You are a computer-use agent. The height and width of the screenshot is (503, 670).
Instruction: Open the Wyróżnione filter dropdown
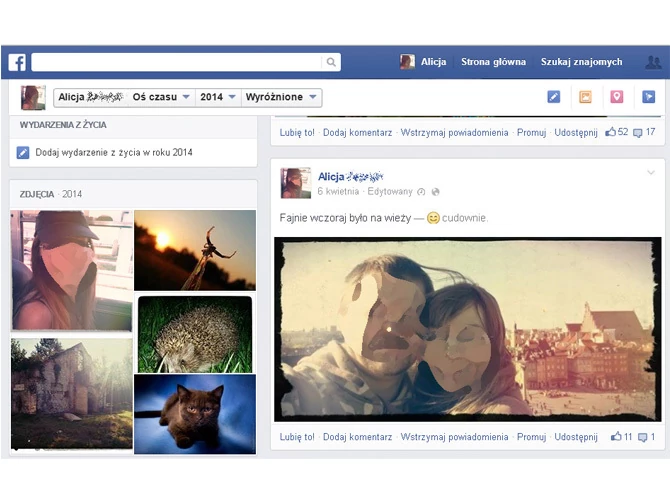(281, 97)
